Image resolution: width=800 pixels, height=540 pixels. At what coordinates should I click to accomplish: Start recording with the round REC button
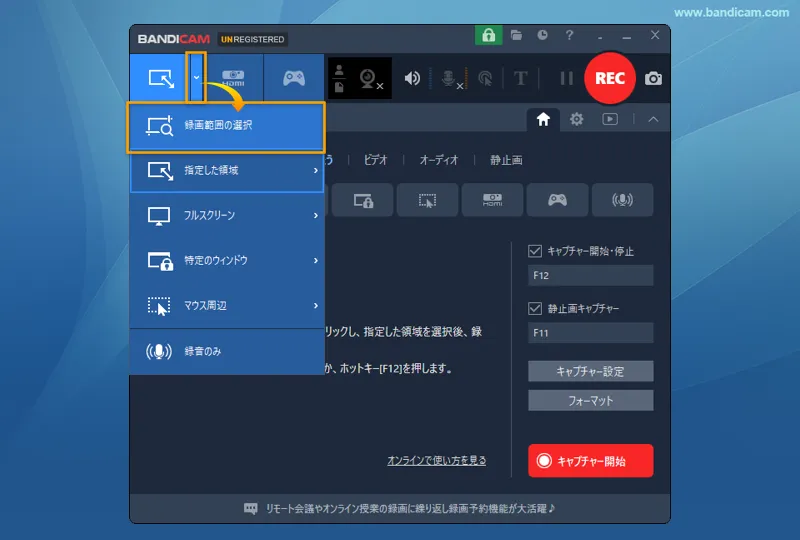[610, 78]
